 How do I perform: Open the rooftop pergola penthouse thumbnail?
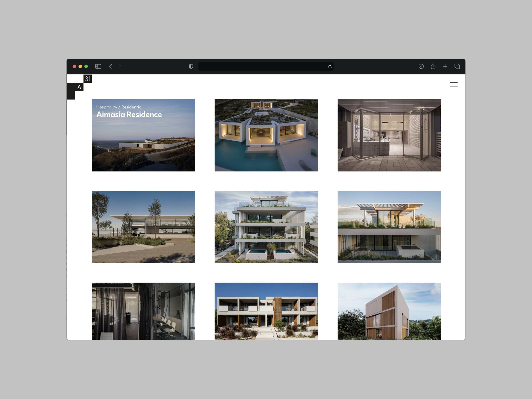point(389,227)
